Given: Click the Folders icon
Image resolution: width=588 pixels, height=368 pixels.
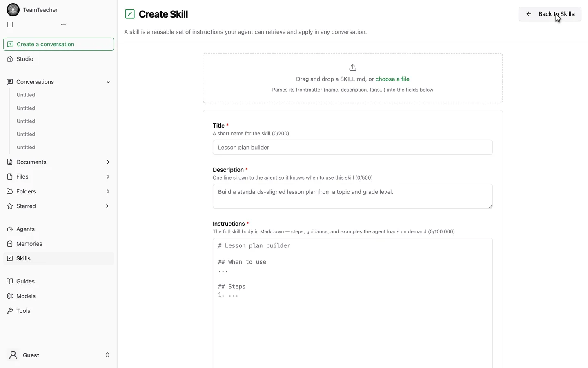Looking at the screenshot, I should pyautogui.click(x=10, y=191).
